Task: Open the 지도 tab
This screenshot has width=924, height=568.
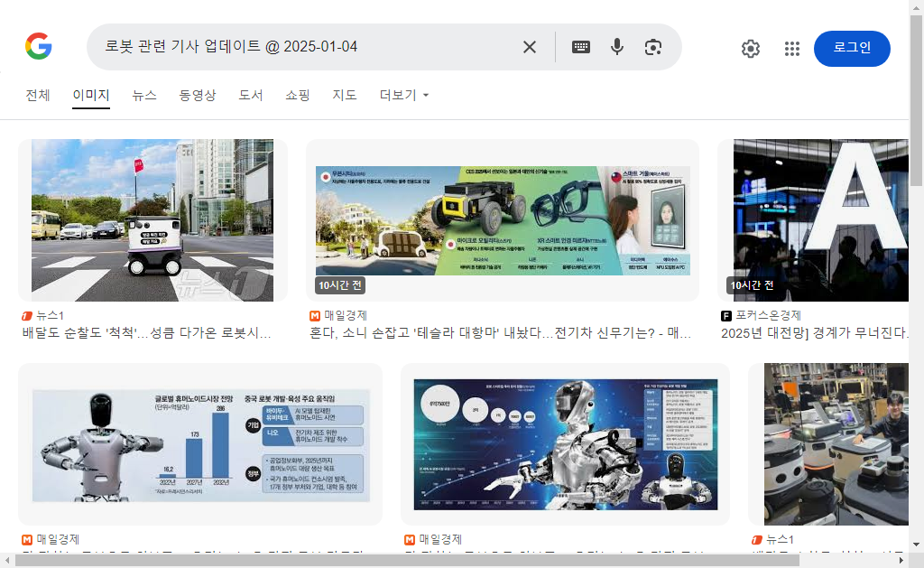Action: point(345,95)
